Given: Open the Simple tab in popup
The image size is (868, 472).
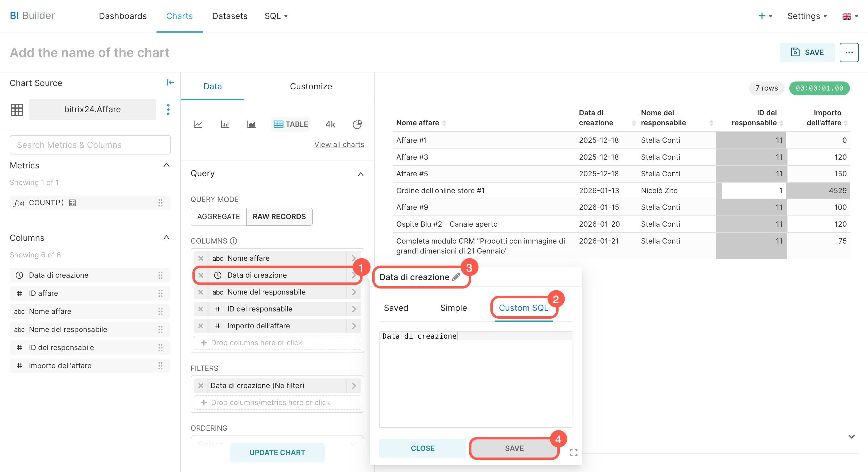Looking at the screenshot, I should click(453, 308).
